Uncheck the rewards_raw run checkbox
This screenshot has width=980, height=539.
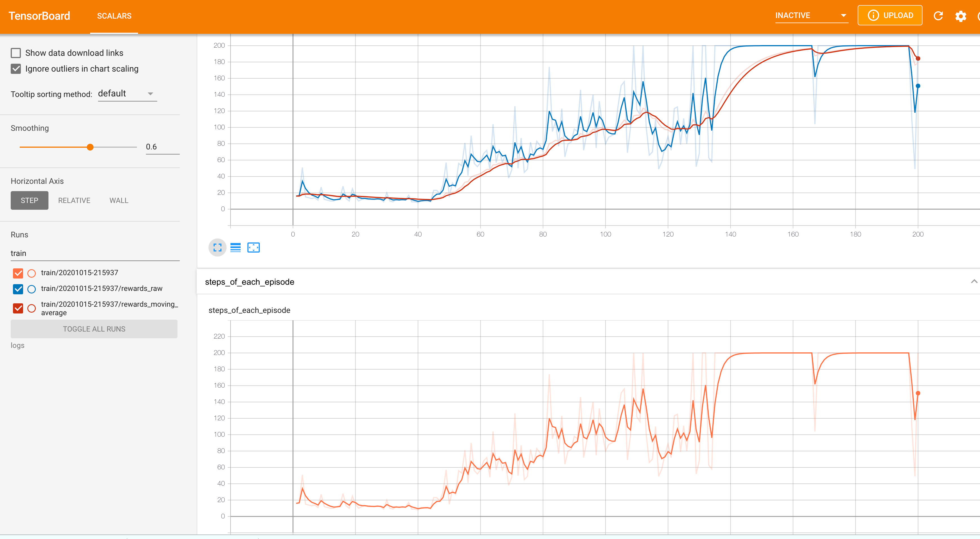18,289
